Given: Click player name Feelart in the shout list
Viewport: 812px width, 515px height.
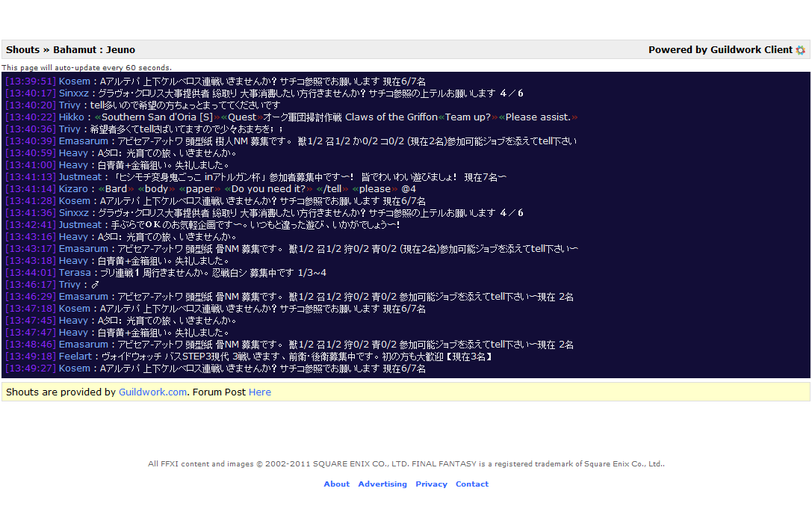Looking at the screenshot, I should pyautogui.click(x=75, y=357).
